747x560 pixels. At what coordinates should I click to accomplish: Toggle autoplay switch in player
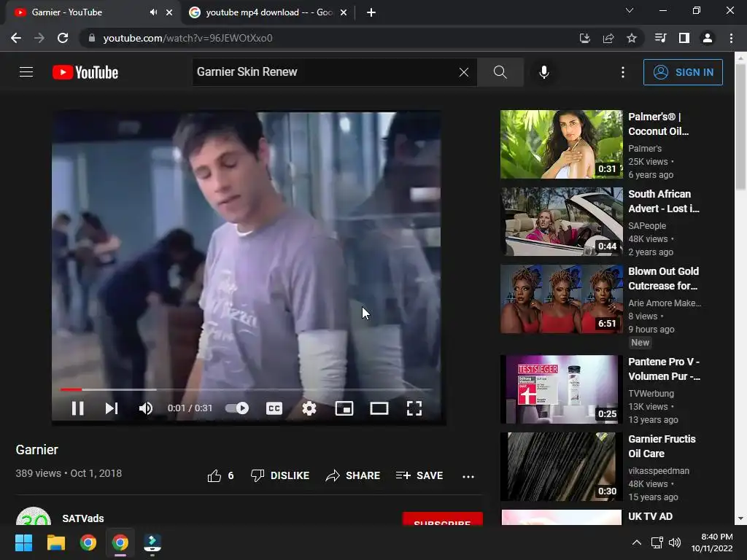[x=237, y=408]
